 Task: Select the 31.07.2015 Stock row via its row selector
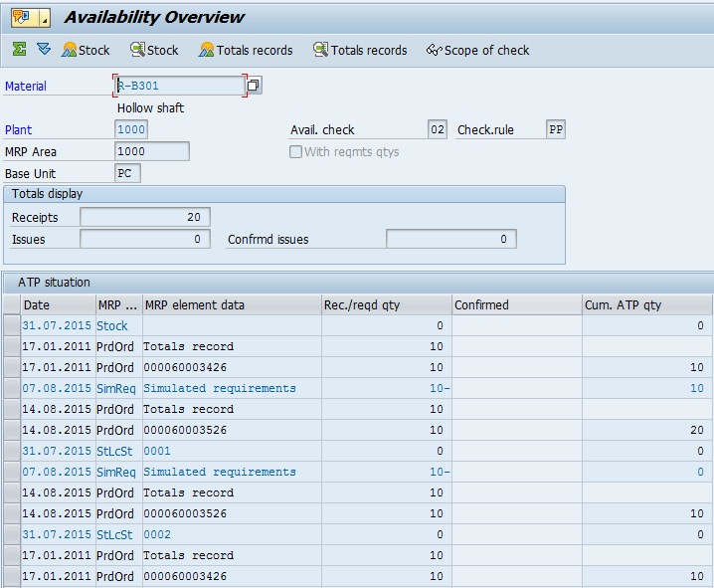click(11, 325)
